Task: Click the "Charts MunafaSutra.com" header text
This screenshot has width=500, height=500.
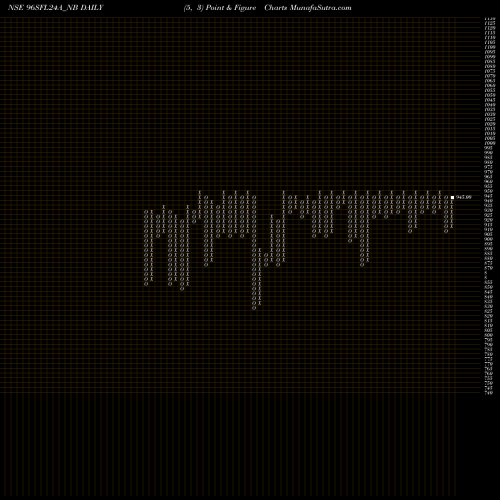Action: pyautogui.click(x=308, y=8)
